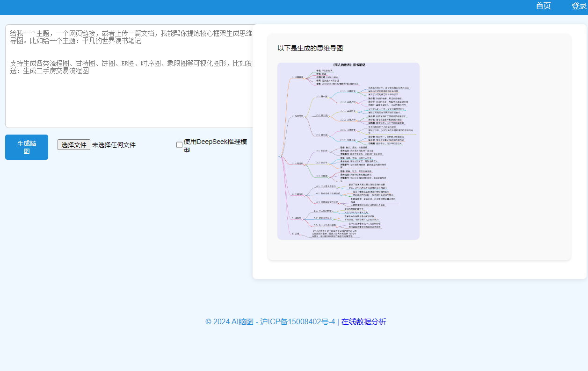Open the 在线数据分析 link
Image resolution: width=588 pixels, height=371 pixels.
(363, 322)
